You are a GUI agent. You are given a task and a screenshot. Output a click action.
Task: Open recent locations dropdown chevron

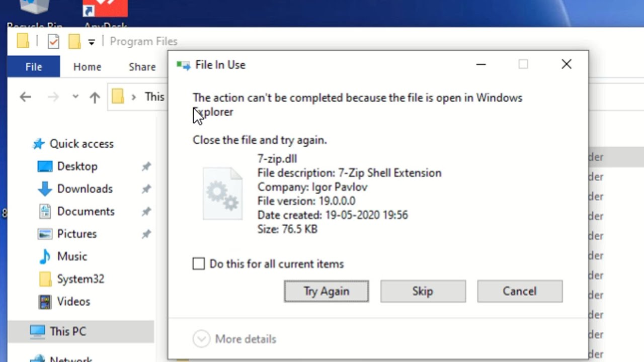(x=75, y=97)
